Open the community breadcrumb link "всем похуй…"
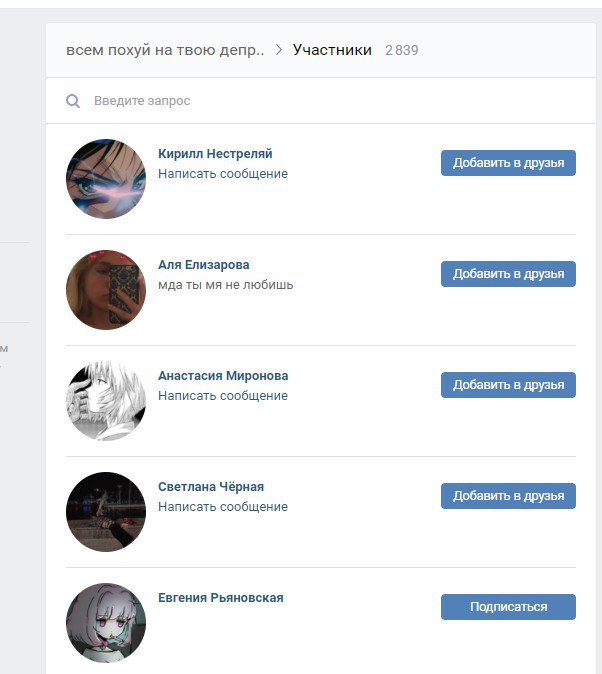This screenshot has width=602, height=674. (x=165, y=50)
